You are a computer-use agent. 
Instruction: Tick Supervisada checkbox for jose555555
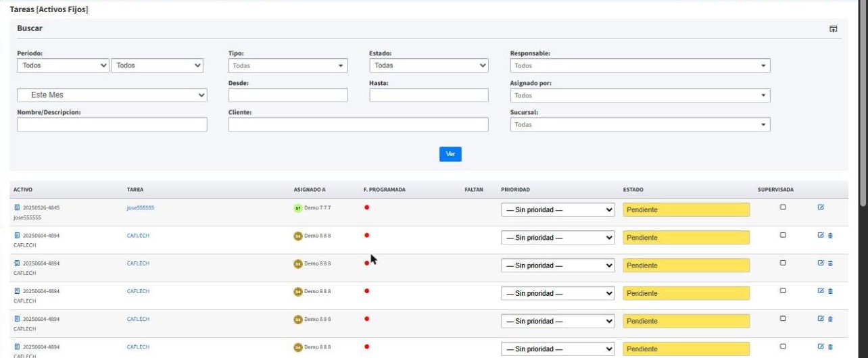(783, 207)
